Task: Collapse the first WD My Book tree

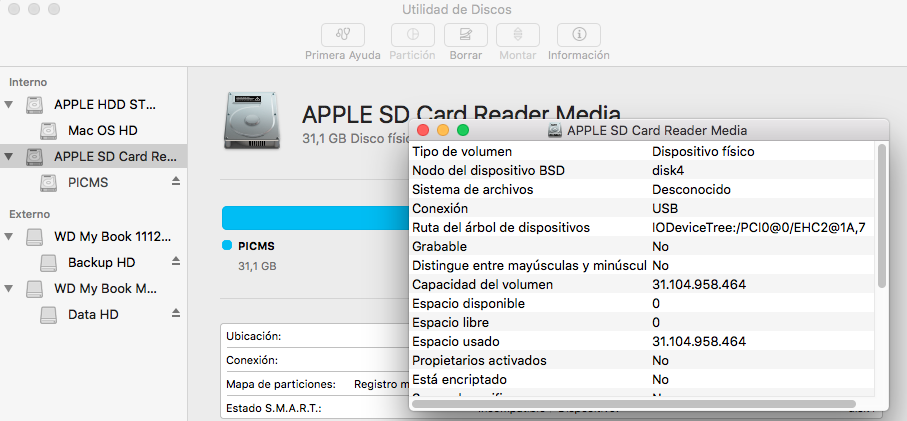Action: pos(10,237)
